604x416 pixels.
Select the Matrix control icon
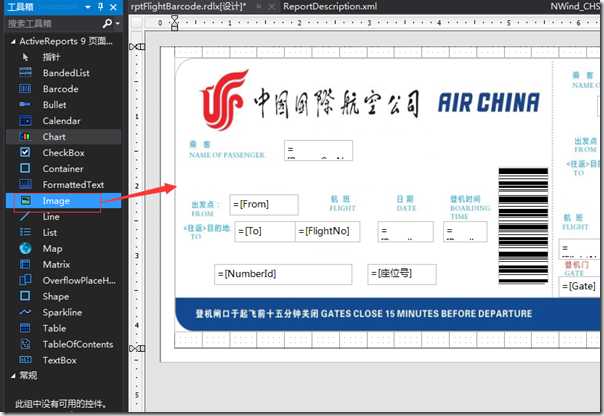[x=25, y=264]
